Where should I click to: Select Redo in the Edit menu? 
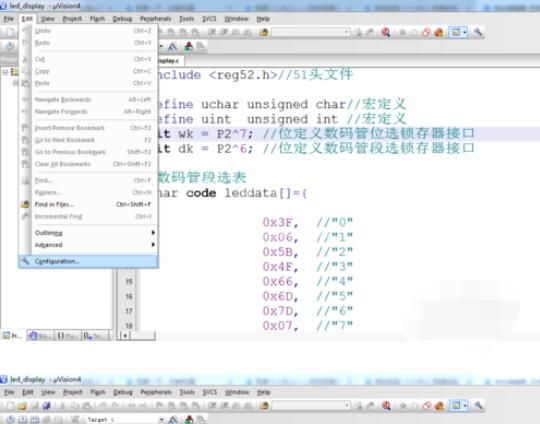coord(88,43)
